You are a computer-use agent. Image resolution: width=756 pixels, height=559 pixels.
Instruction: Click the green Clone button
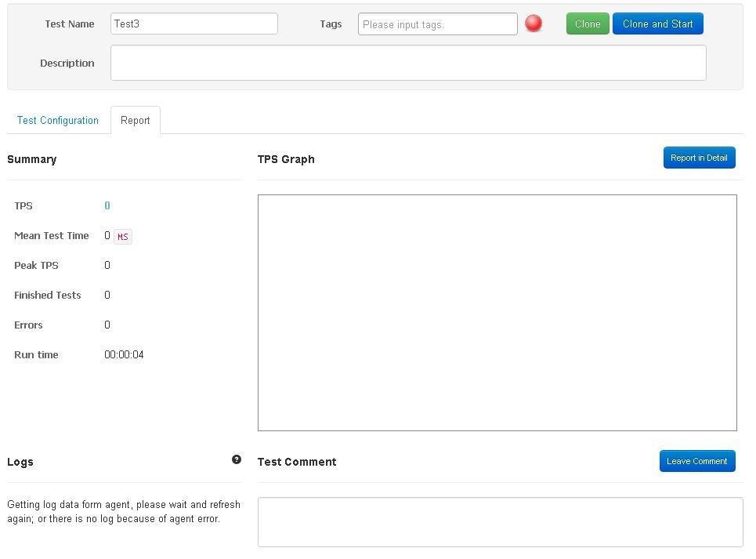click(x=588, y=24)
